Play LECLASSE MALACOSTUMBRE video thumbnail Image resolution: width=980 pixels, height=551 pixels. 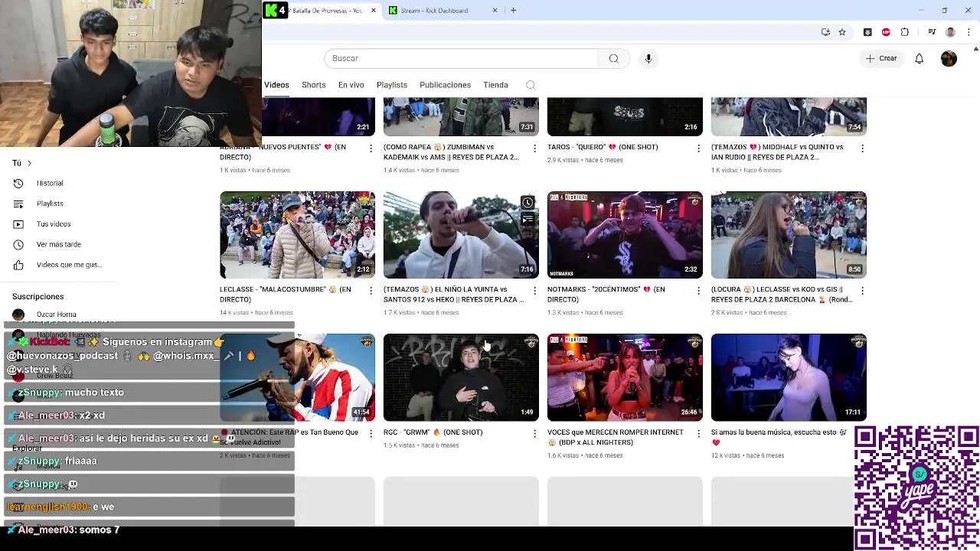coord(297,235)
